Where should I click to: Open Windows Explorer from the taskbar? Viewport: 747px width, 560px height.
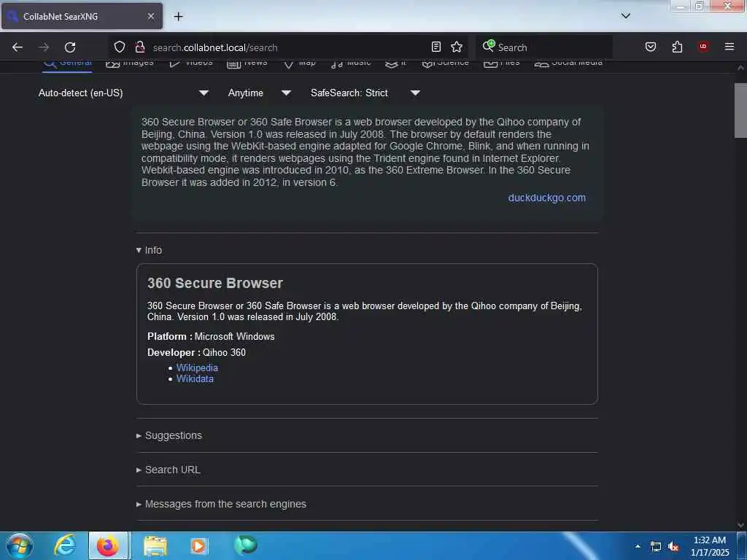[x=155, y=545]
